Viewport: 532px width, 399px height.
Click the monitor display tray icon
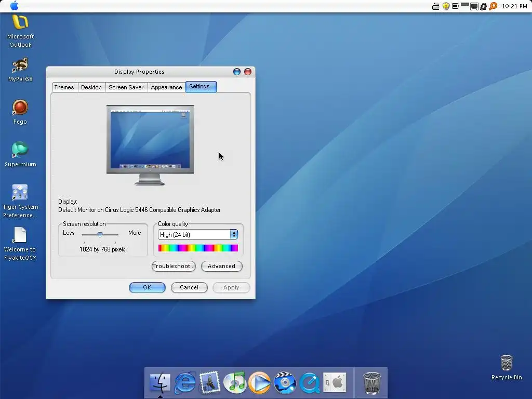tap(474, 6)
